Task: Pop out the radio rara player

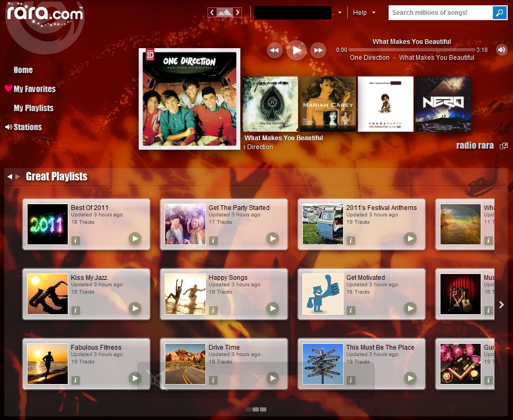Action: coord(503,146)
